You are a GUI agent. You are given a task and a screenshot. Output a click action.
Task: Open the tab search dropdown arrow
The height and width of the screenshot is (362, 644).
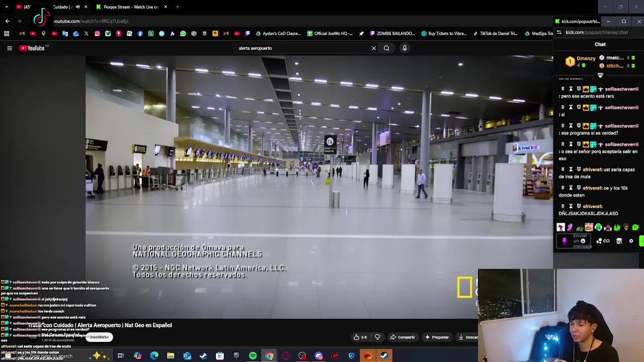point(7,7)
